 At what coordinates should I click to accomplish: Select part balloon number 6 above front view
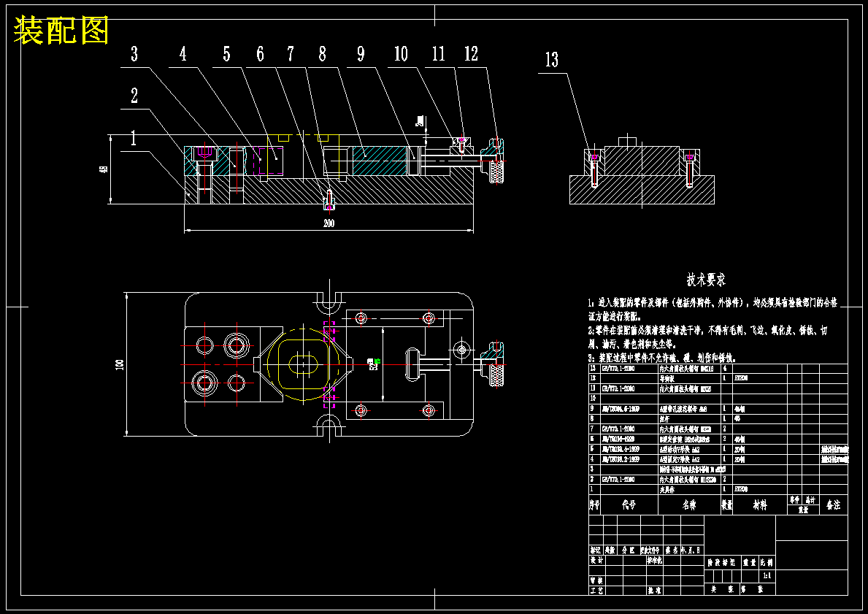click(260, 54)
